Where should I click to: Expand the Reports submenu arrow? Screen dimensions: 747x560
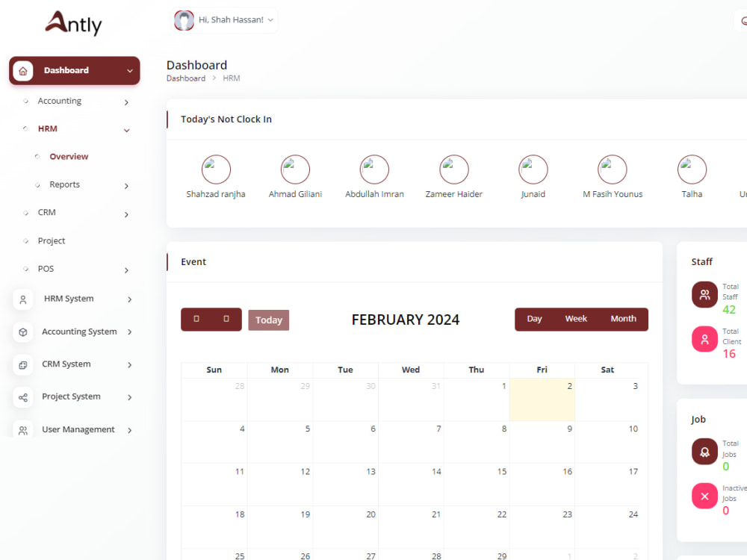[x=126, y=186]
